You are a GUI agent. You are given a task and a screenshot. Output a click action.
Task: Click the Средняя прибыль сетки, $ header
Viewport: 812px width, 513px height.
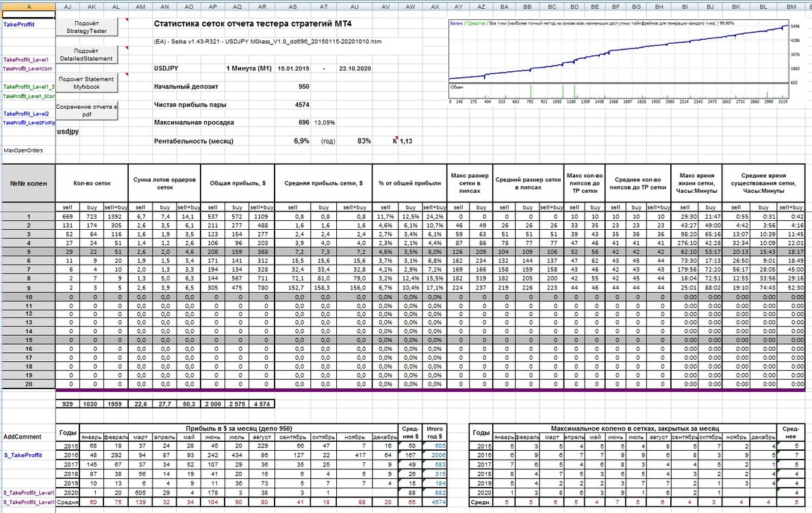click(x=324, y=183)
